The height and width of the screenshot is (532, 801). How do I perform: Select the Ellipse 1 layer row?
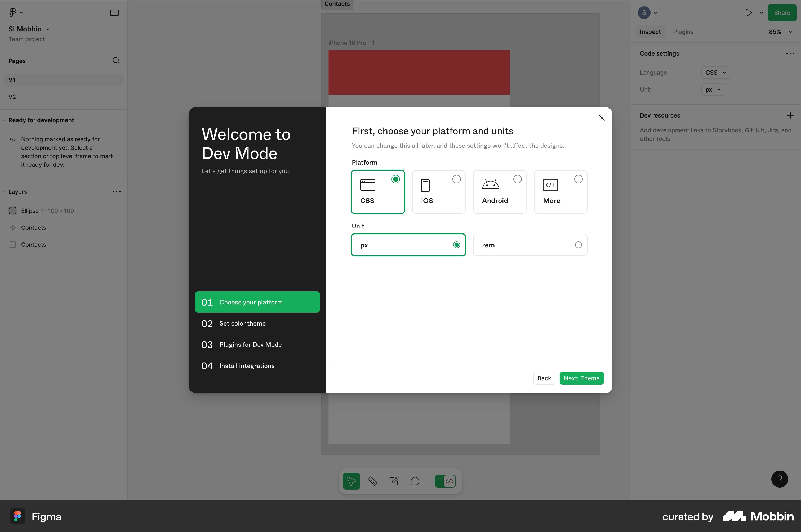click(64, 211)
